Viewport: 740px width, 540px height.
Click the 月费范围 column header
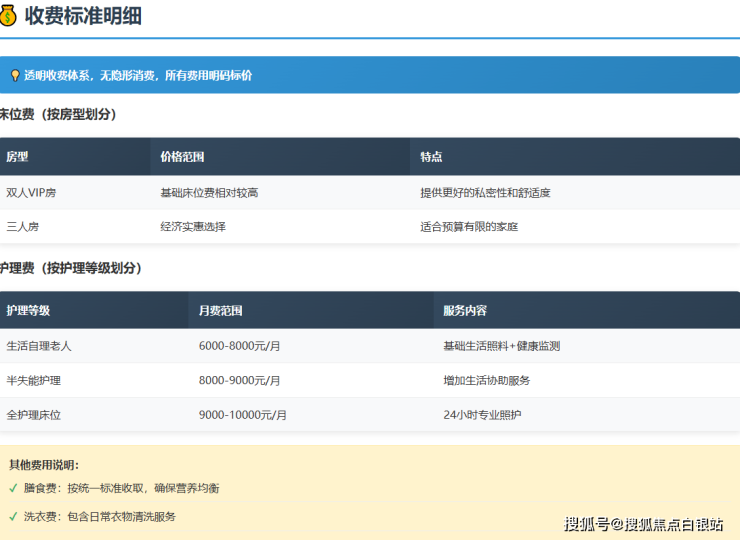220,310
